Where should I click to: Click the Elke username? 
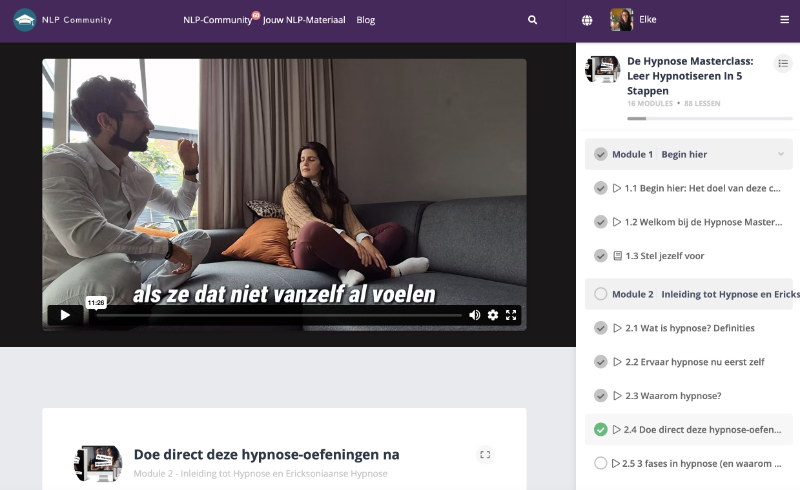[x=647, y=19]
